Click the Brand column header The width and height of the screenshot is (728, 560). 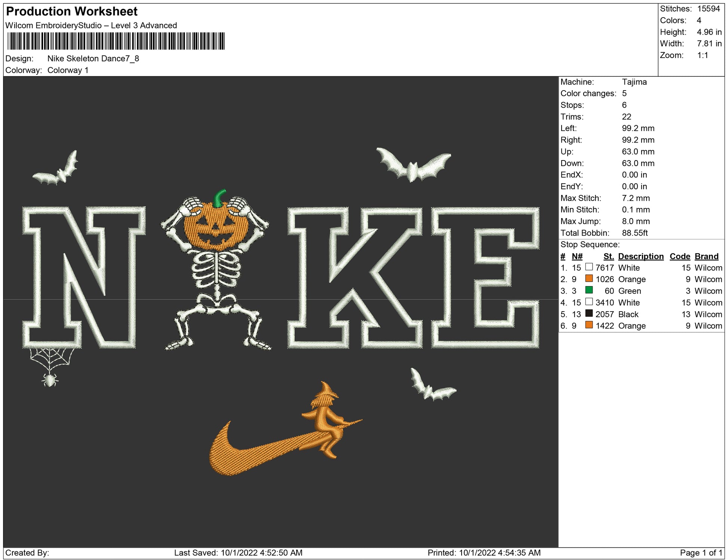(706, 256)
